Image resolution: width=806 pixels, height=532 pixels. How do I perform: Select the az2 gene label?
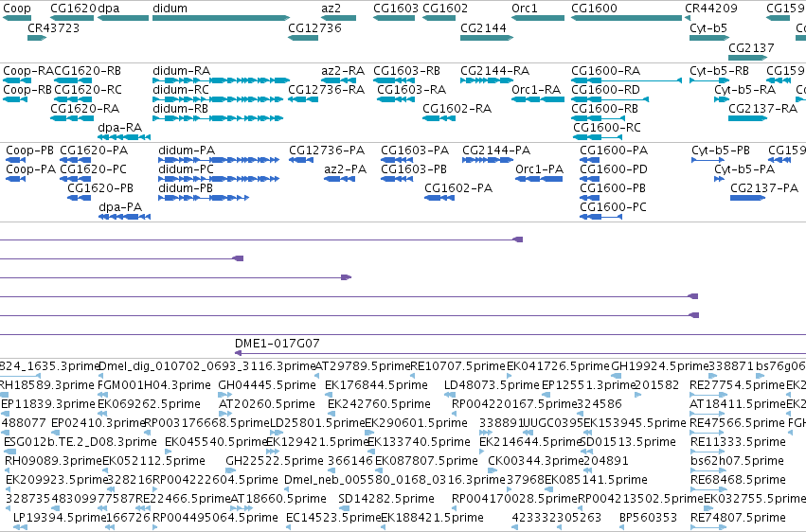pyautogui.click(x=331, y=9)
